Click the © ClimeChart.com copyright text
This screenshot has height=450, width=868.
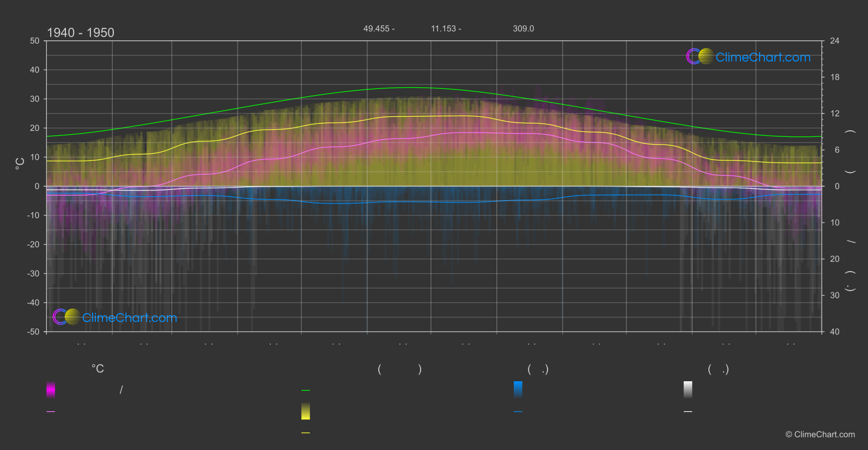click(x=820, y=434)
